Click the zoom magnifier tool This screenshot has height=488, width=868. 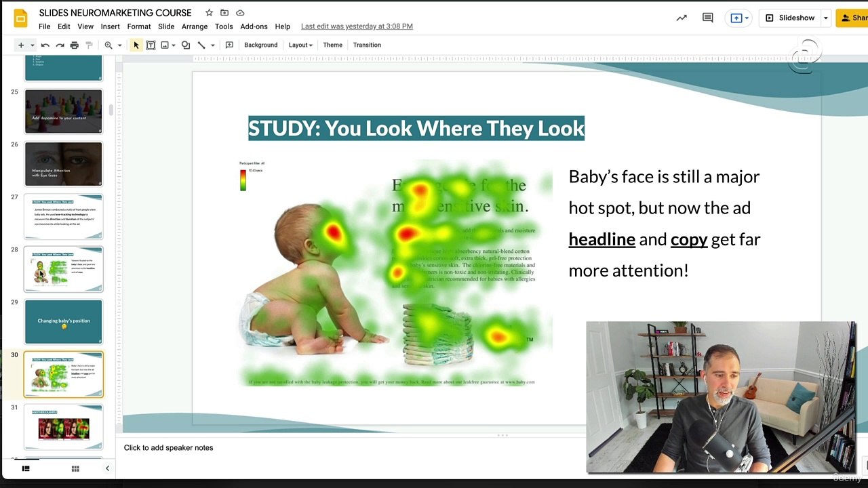pyautogui.click(x=108, y=45)
